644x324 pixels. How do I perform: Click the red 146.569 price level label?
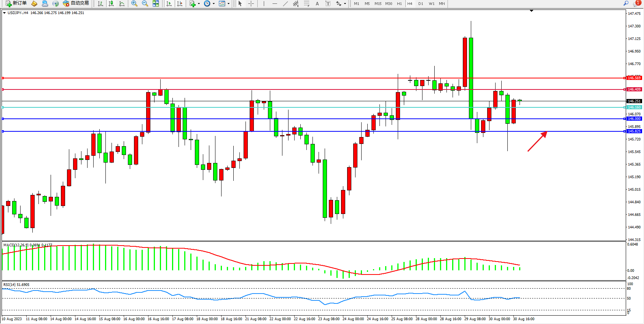(634, 78)
